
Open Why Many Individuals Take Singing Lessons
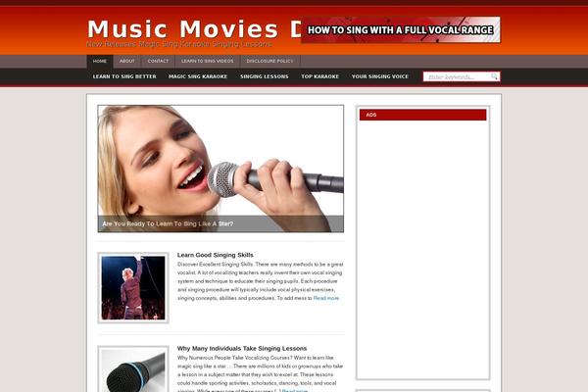242,349
